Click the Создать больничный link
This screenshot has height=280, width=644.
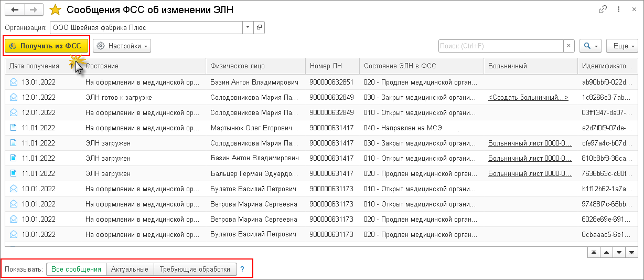tap(528, 98)
